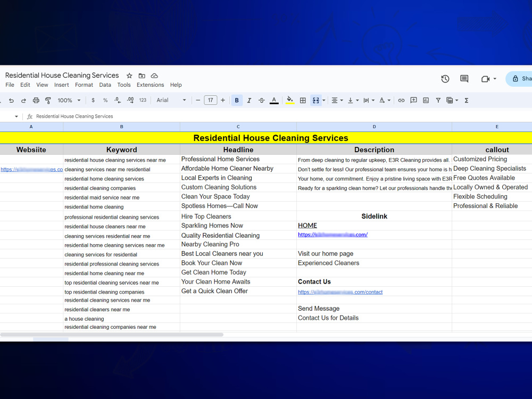The width and height of the screenshot is (532, 399).
Task: Click the Share button
Action: coord(519,79)
